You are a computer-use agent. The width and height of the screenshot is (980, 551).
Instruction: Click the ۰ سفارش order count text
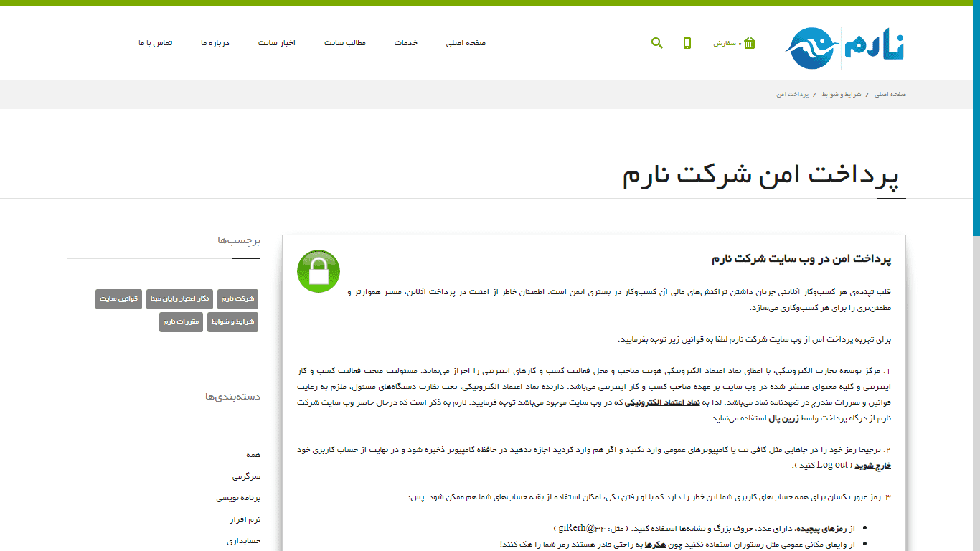point(727,44)
